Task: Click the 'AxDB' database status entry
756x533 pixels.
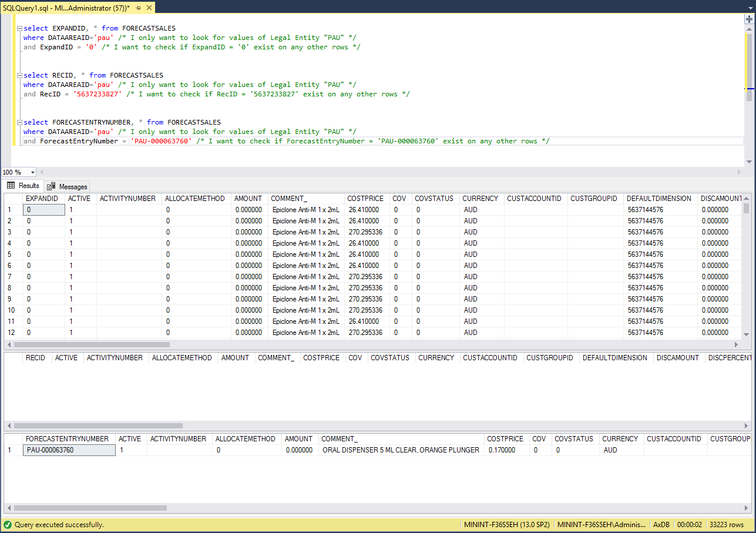Action: click(x=661, y=525)
